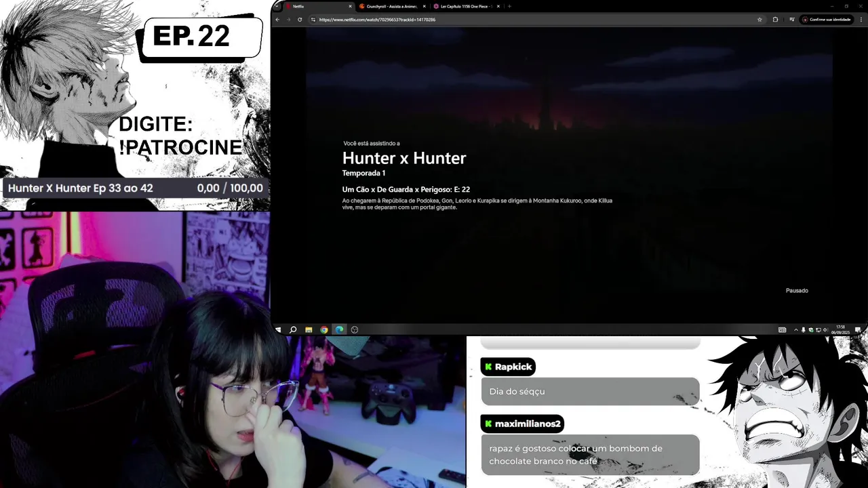Reload the Netflix page
The height and width of the screenshot is (488, 868).
(x=300, y=20)
